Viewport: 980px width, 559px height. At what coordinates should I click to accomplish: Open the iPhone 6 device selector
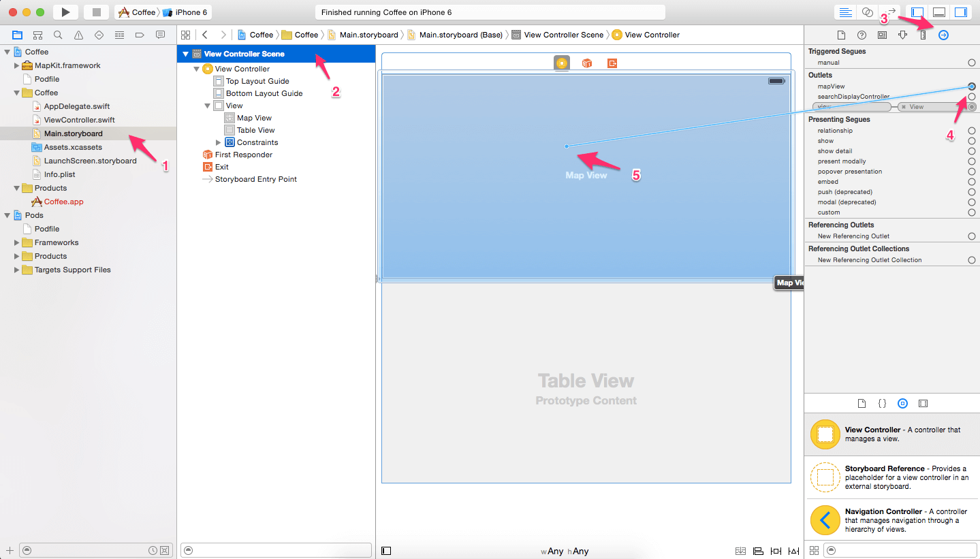pyautogui.click(x=184, y=12)
